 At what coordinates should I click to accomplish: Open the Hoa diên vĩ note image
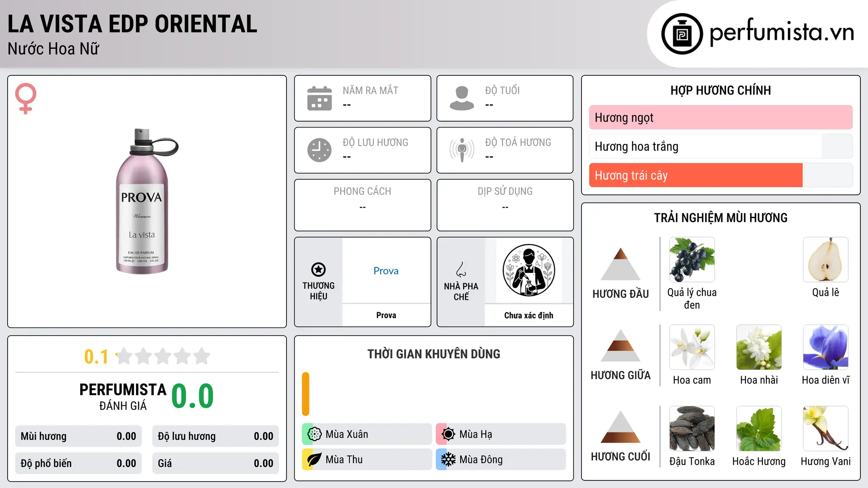tap(826, 347)
